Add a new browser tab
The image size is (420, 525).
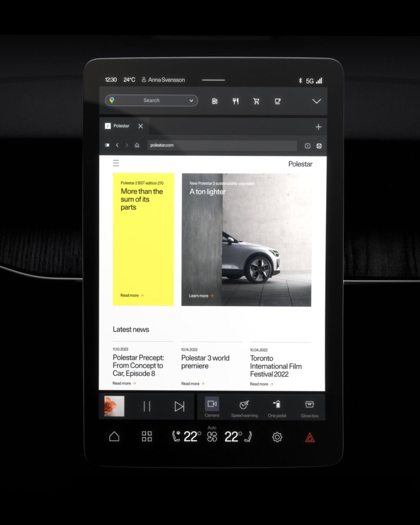click(x=319, y=126)
